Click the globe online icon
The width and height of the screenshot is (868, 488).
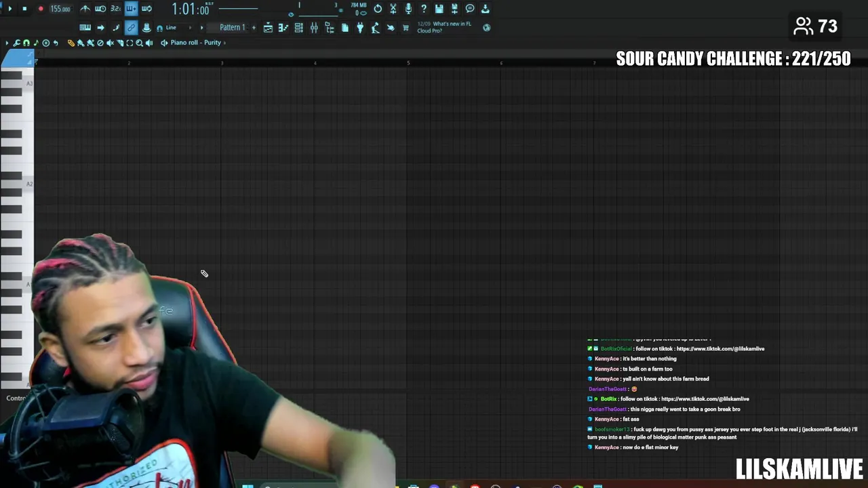[486, 28]
